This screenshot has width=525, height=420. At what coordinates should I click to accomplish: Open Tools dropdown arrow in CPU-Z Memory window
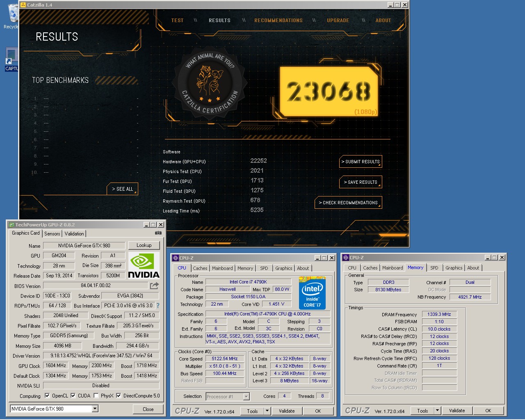[437, 411]
